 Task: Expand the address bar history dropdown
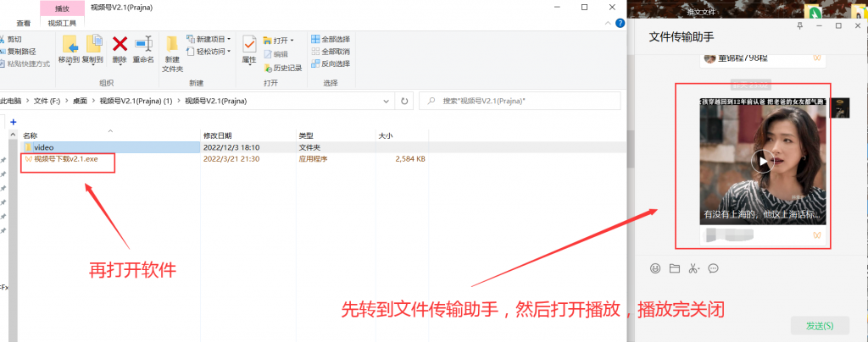coord(387,101)
